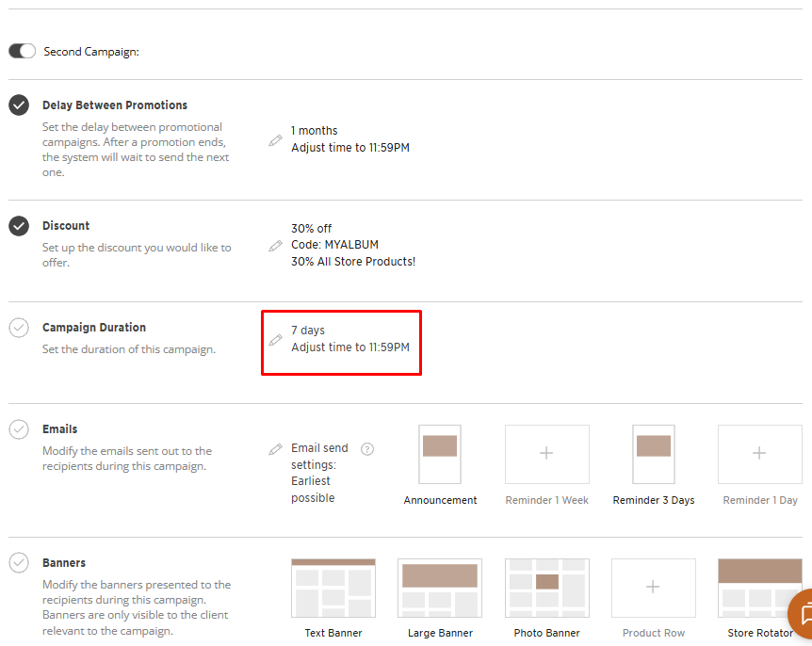This screenshot has width=812, height=646.
Task: Click pencil icon next to Discount details
Action: click(x=275, y=245)
